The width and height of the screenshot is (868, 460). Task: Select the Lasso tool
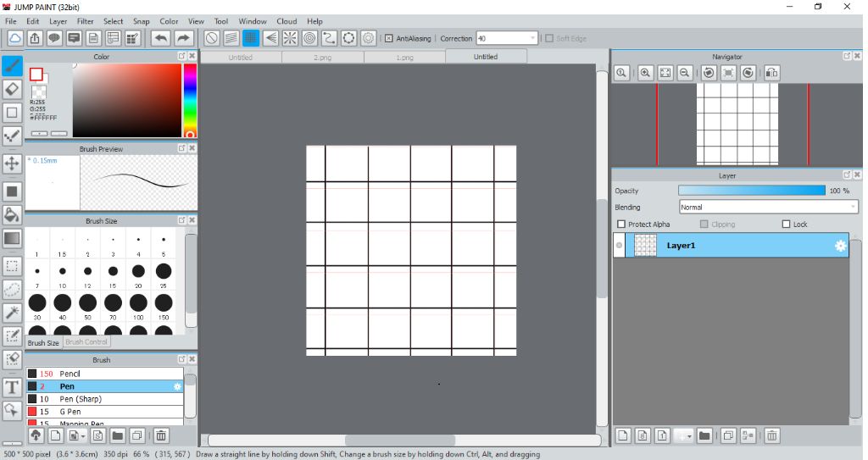(x=12, y=289)
